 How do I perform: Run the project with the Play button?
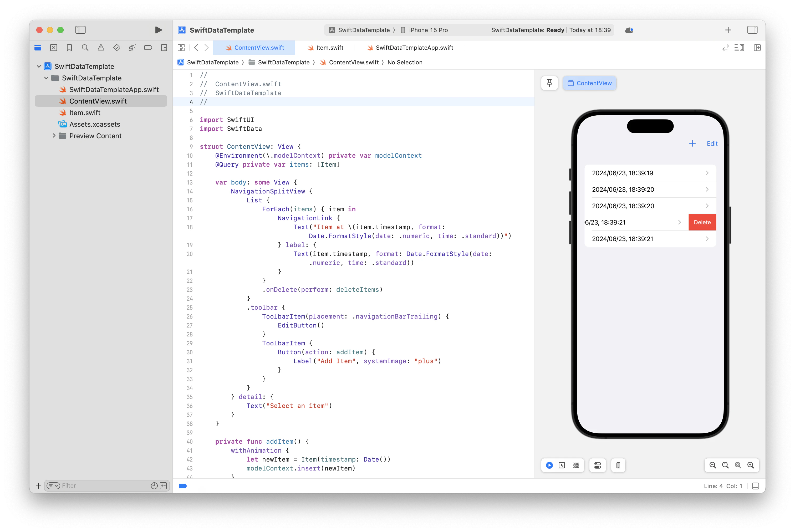[x=158, y=30]
